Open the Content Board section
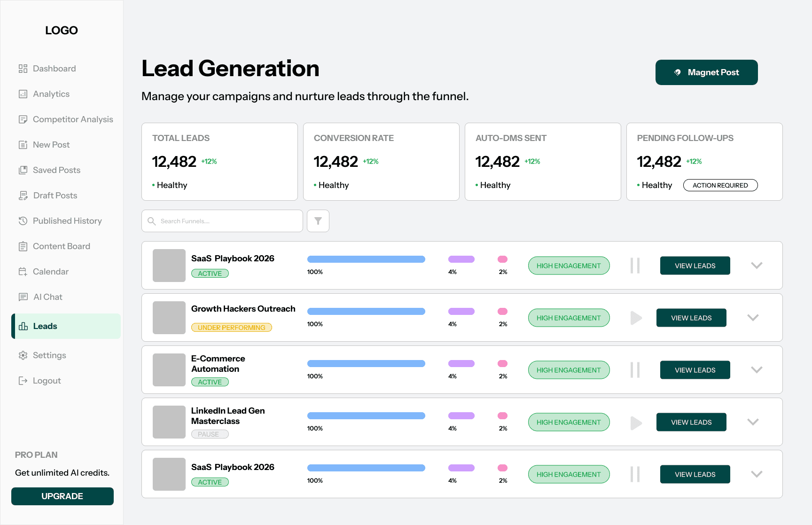 [x=62, y=246]
